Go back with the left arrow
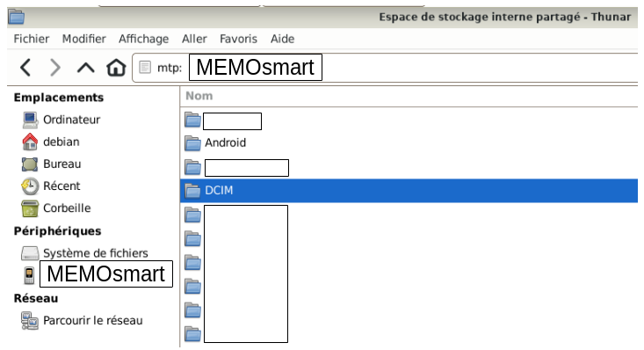 pos(25,68)
